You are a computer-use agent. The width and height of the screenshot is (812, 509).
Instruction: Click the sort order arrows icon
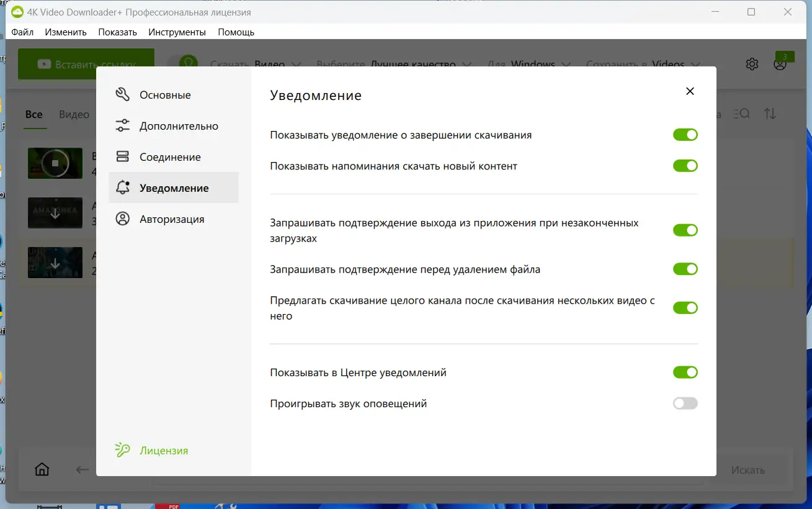770,114
